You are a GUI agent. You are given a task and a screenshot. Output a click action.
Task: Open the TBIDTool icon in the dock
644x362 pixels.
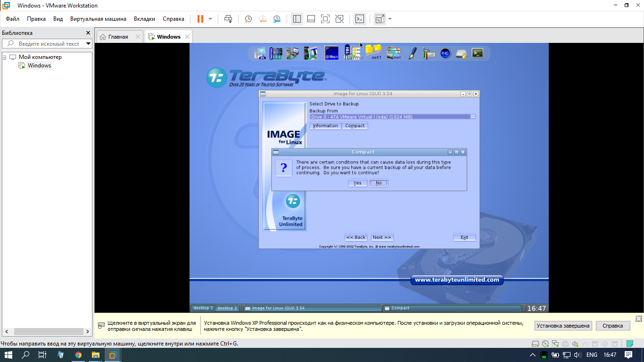click(275, 53)
